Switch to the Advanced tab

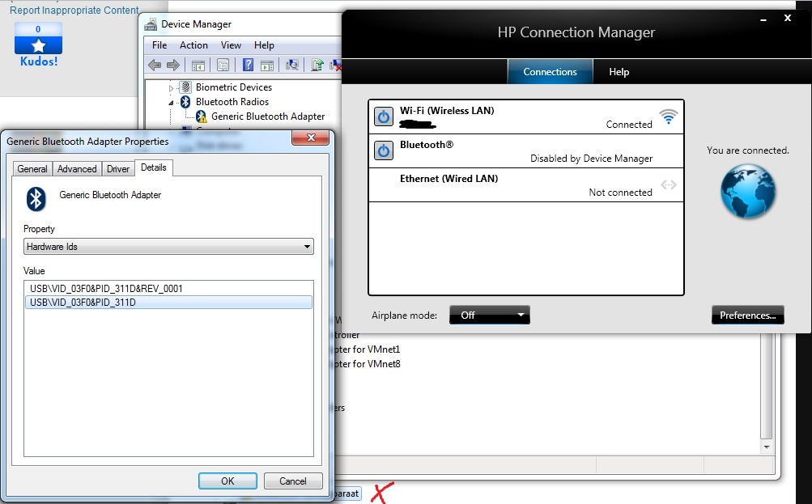click(x=77, y=169)
